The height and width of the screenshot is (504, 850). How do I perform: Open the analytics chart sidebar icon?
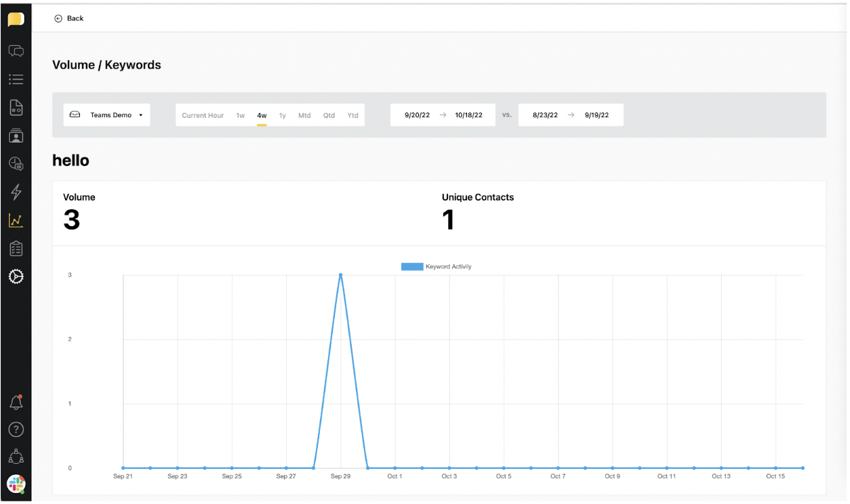click(16, 220)
